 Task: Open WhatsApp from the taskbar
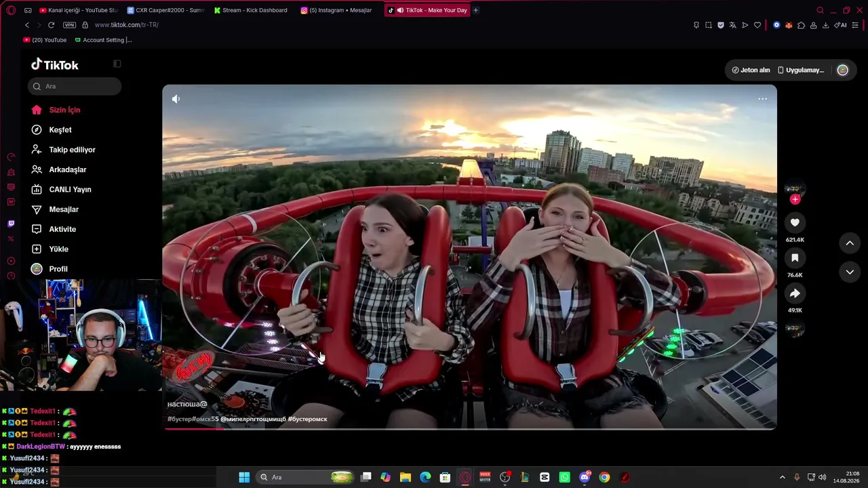pos(564,477)
